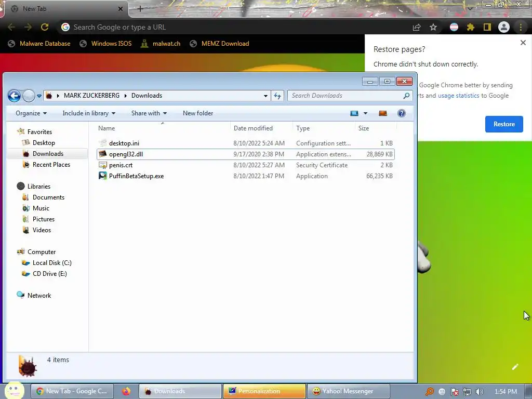Click the Chrome reload button

[45, 27]
